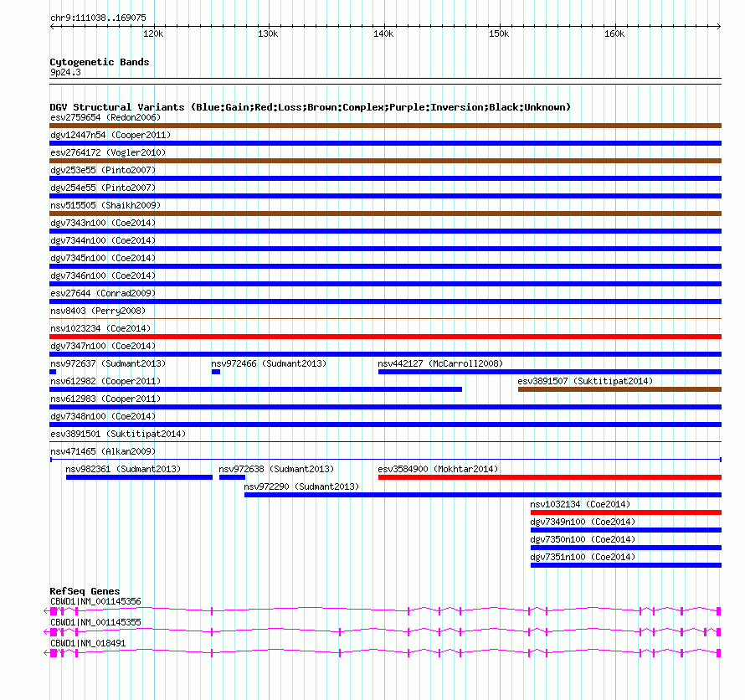Click the dgv7351n100 (Coe2014) label
Image resolution: width=745 pixels, height=700 pixels.
pyautogui.click(x=583, y=557)
